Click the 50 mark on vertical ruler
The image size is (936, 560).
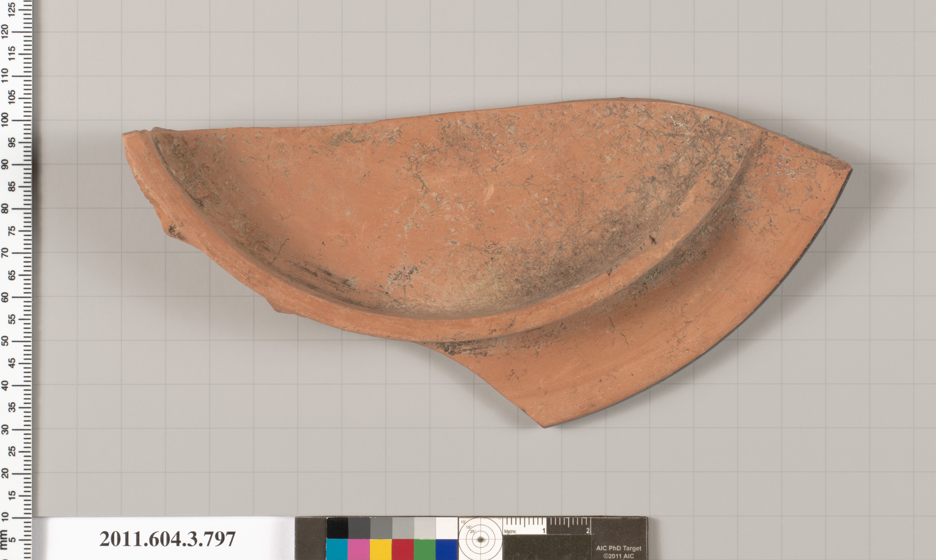pos(5,341)
